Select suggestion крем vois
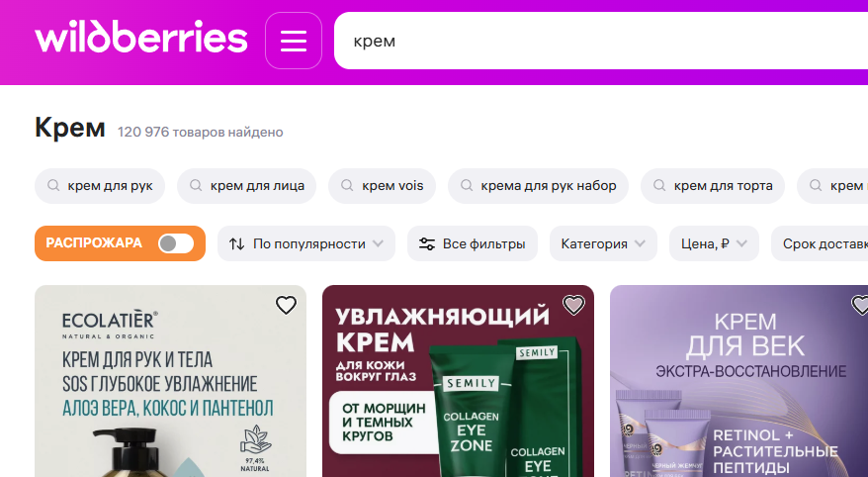The image size is (868, 477). (x=382, y=186)
